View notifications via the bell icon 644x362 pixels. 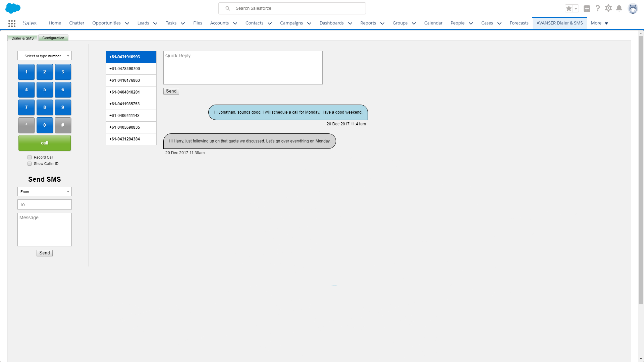[619, 8]
